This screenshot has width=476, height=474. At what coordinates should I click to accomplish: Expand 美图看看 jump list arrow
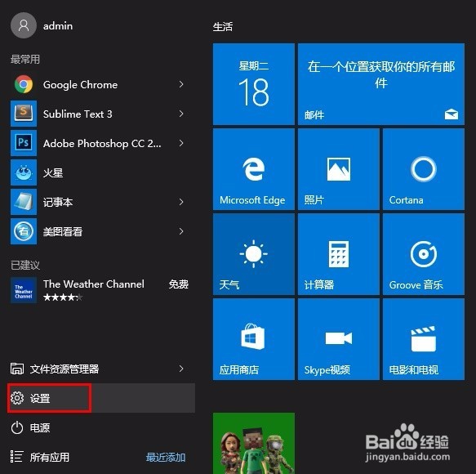(181, 231)
